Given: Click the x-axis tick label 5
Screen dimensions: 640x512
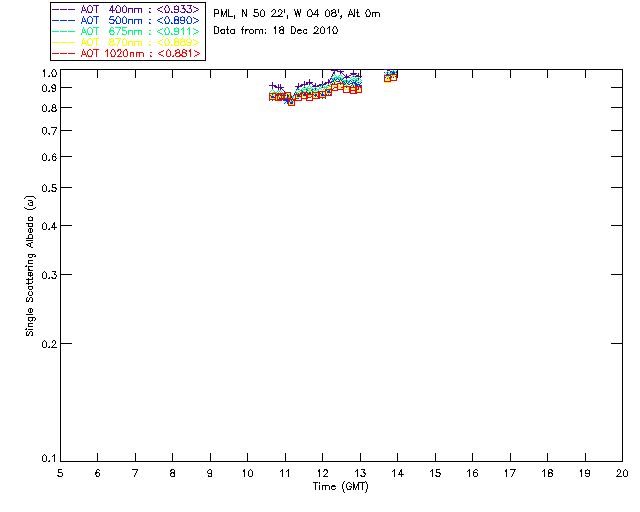Looking at the screenshot, I should (60, 474).
